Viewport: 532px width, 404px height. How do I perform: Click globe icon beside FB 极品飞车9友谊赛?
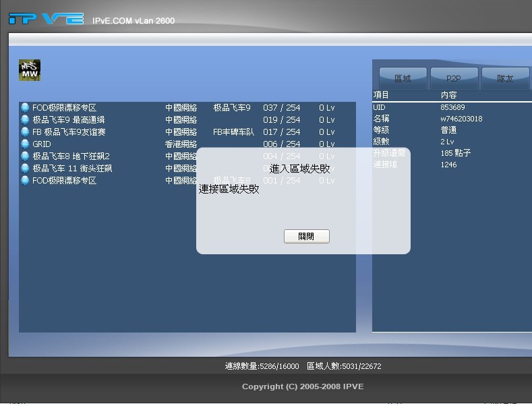pyautogui.click(x=25, y=132)
